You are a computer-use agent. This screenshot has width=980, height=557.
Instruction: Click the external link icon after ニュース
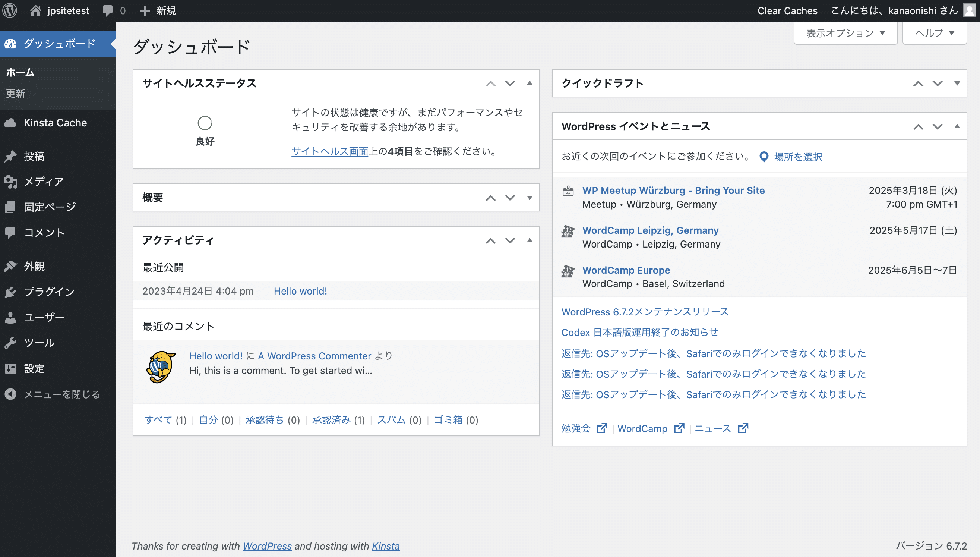tap(743, 428)
